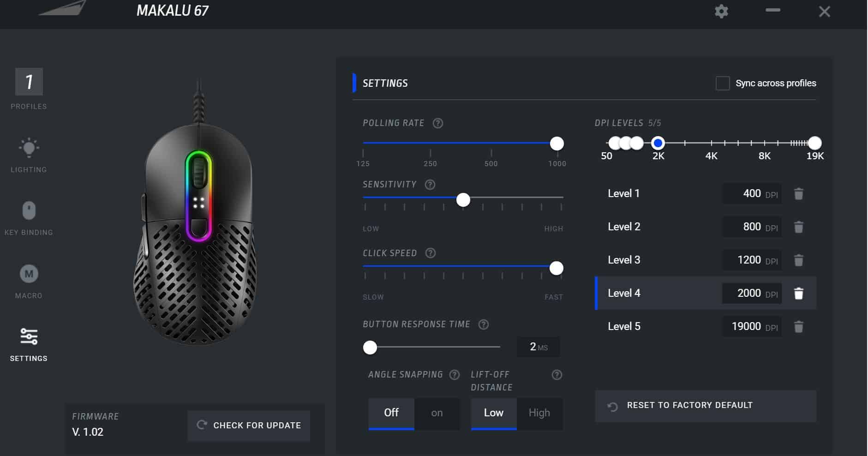The width and height of the screenshot is (868, 456).
Task: Set Angle Snapping to Off
Action: point(391,414)
